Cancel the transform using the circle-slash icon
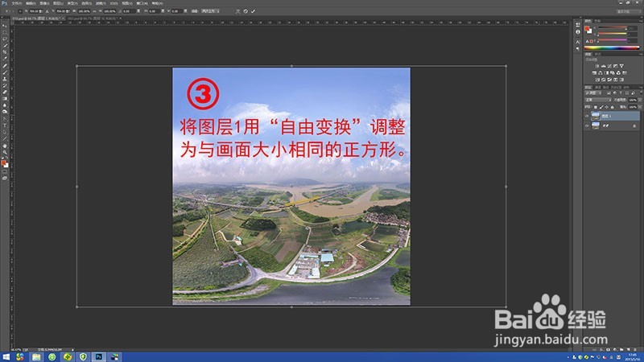The width and height of the screenshot is (644, 362). (246, 11)
